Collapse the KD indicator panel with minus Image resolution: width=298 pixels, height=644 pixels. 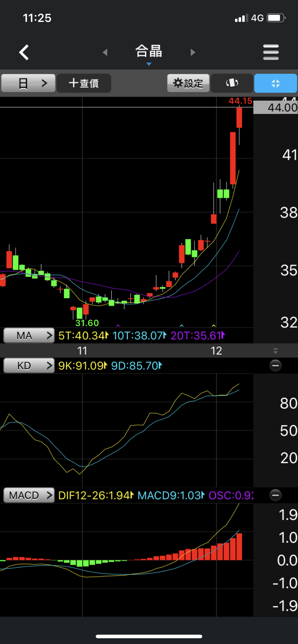pos(275,366)
